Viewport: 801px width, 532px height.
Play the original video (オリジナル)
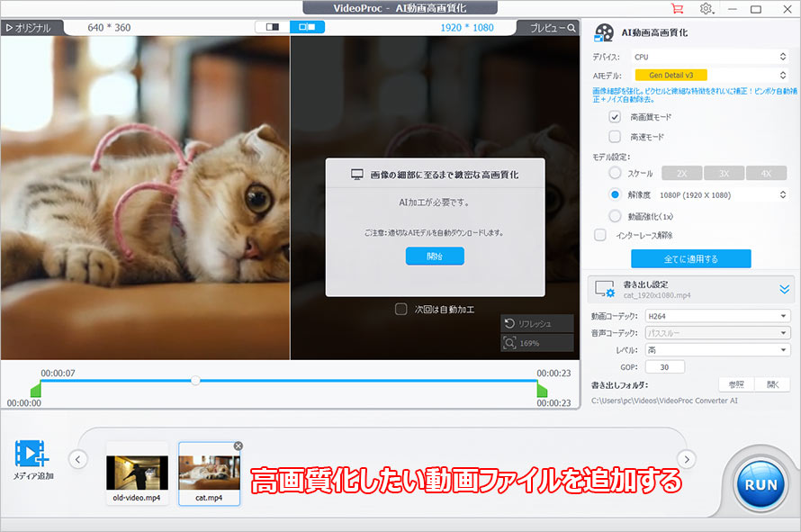[x=29, y=28]
